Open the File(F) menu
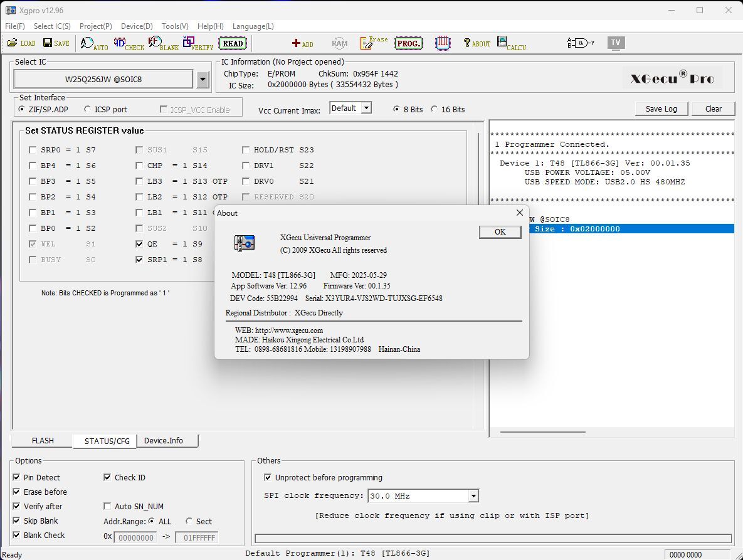The image size is (743, 560). [x=15, y=26]
